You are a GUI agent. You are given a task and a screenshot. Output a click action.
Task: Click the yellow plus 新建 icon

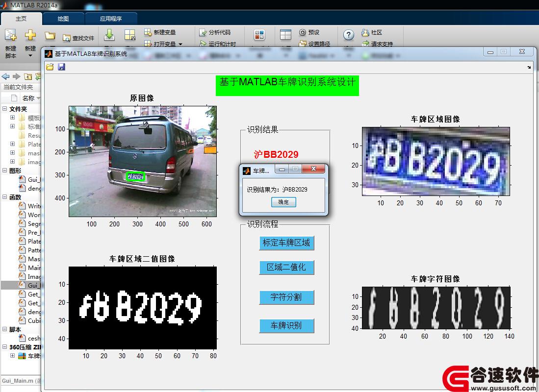(x=30, y=35)
